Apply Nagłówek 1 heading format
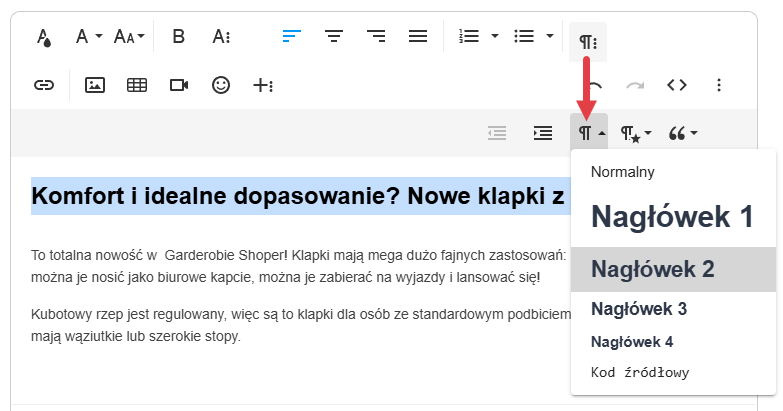The width and height of the screenshot is (783, 411). 673,217
